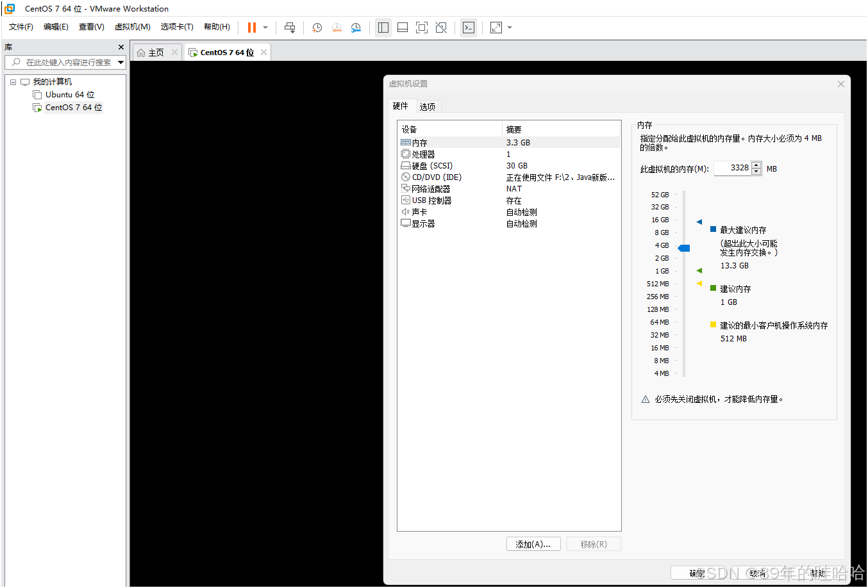Open the 选项卡(T) menu
The width and height of the screenshot is (868, 588).
tap(177, 27)
